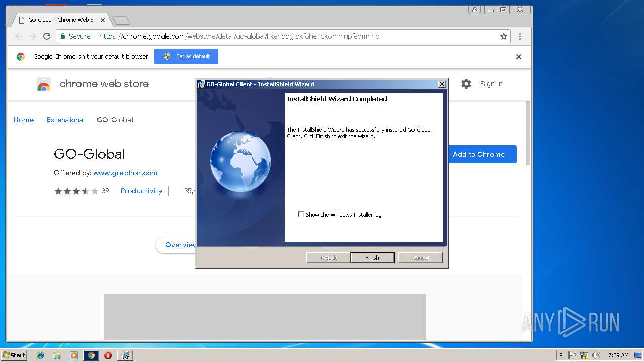644x362 pixels.
Task: Click volume speaker tray icon
Action: (x=596, y=355)
